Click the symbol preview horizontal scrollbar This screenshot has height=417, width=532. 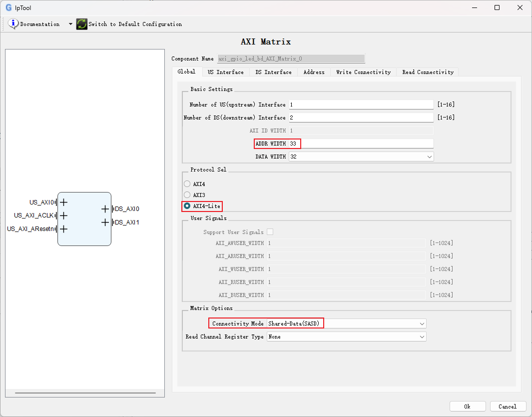click(x=85, y=393)
